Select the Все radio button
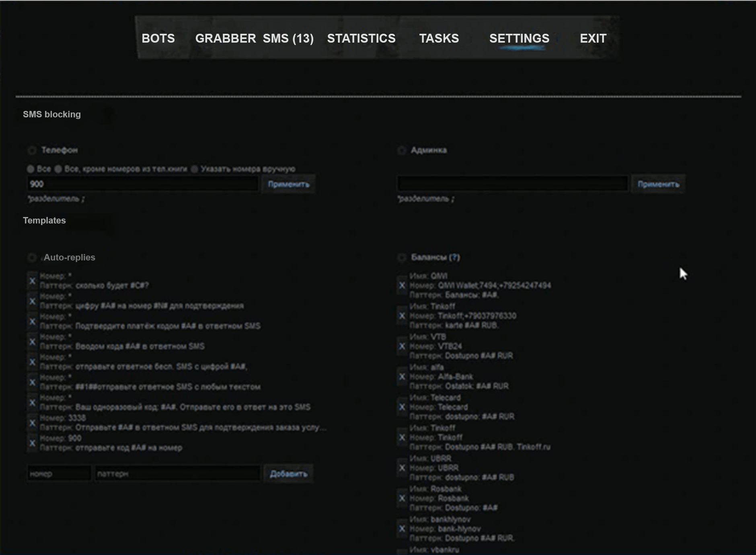The height and width of the screenshot is (555, 756). pyautogui.click(x=31, y=169)
